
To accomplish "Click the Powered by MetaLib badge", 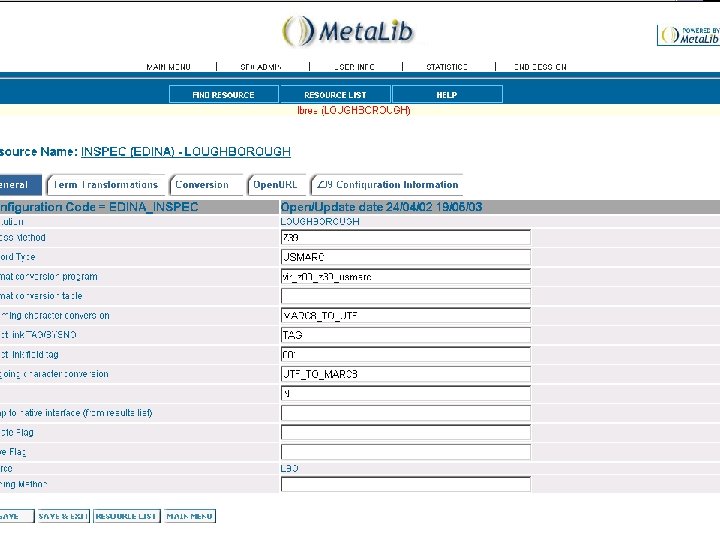I will (688, 35).
